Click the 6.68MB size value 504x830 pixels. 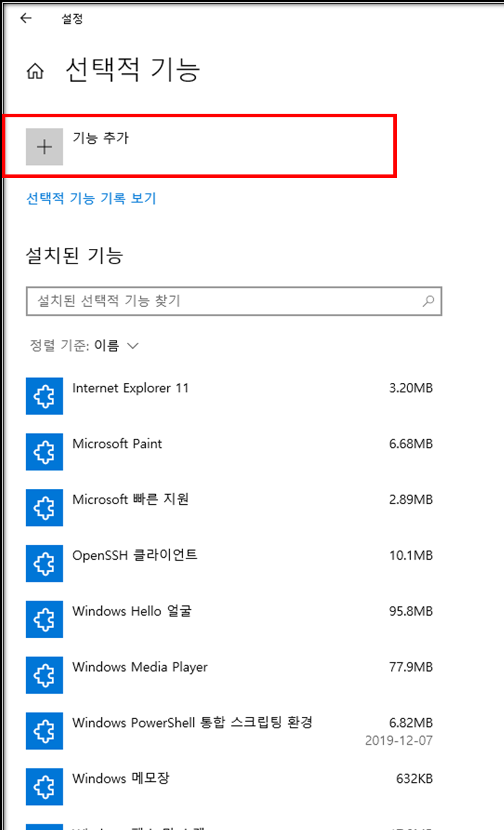tap(411, 444)
